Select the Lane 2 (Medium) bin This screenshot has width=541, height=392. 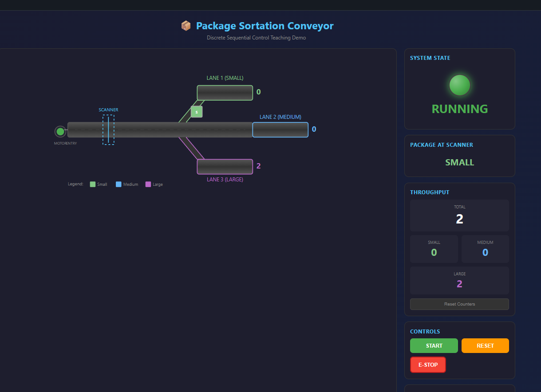click(280, 130)
